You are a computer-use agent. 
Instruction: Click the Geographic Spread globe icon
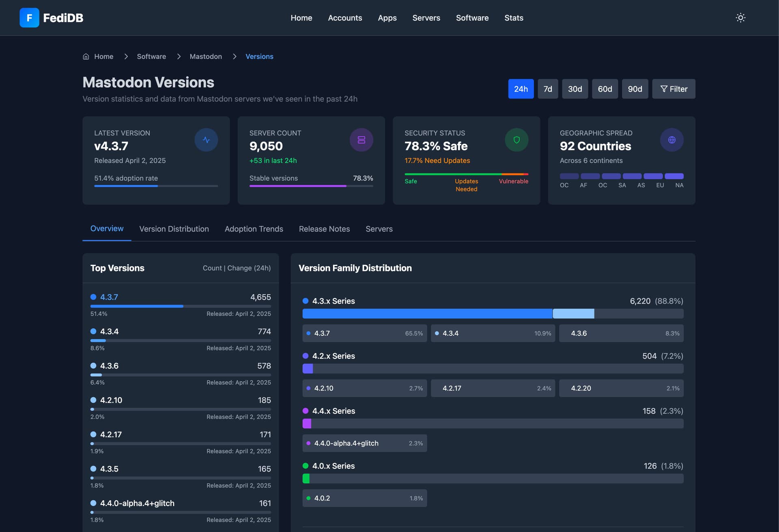click(x=672, y=140)
